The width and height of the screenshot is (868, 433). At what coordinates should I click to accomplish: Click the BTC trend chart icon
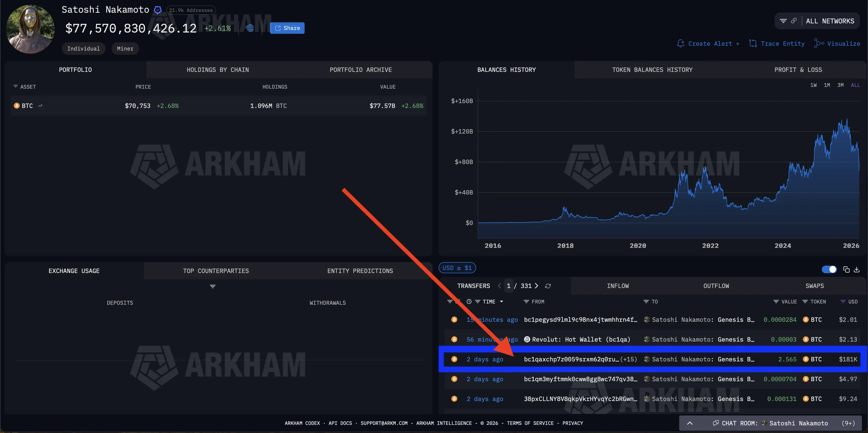point(40,106)
